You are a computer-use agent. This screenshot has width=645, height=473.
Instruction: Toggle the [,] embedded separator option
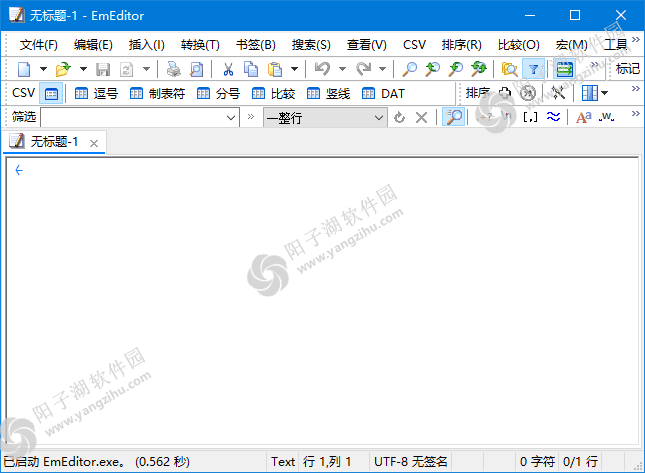click(x=530, y=117)
